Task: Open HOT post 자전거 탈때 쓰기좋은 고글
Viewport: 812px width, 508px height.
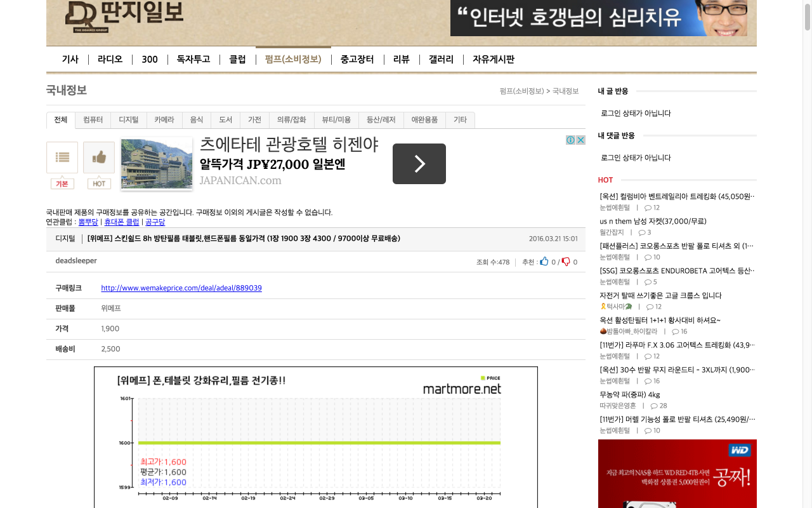Action: (660, 295)
